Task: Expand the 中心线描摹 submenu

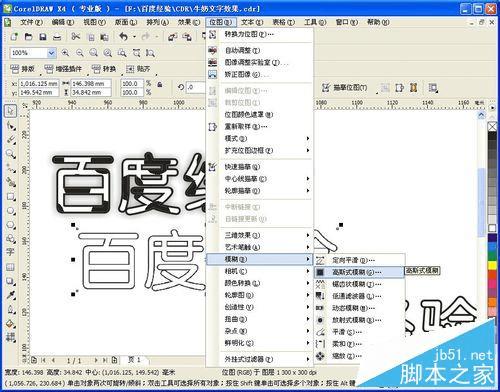Action: click(x=308, y=179)
